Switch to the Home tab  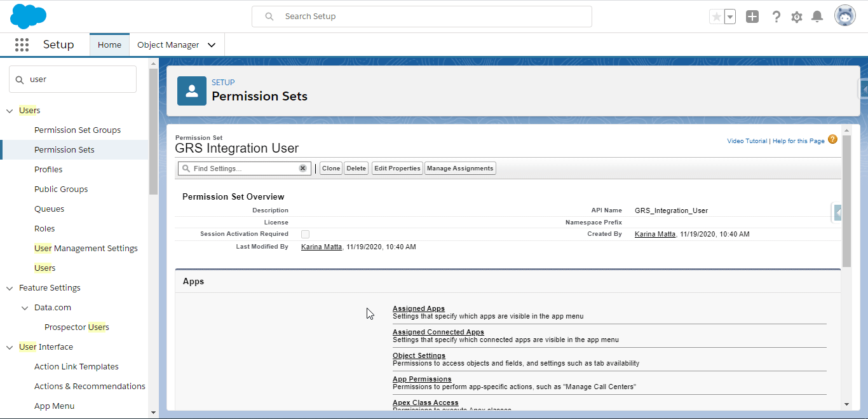click(x=109, y=45)
